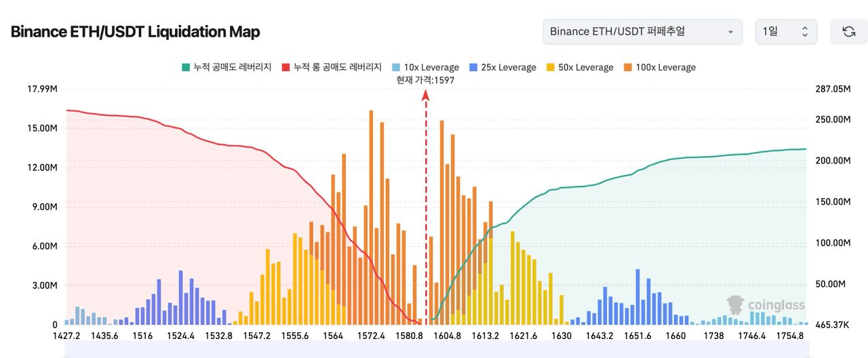Toggle the 100x Leverage legend item
Screen dimensions: 868x358
pos(659,67)
